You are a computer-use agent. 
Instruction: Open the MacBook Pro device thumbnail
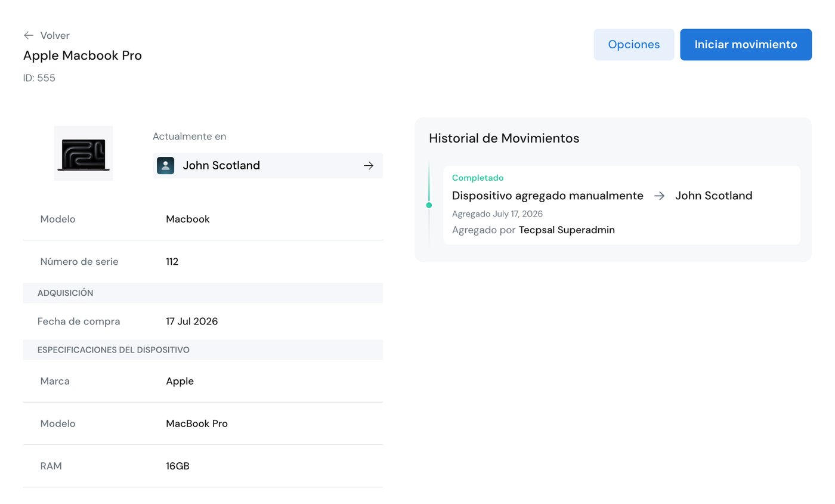(83, 153)
